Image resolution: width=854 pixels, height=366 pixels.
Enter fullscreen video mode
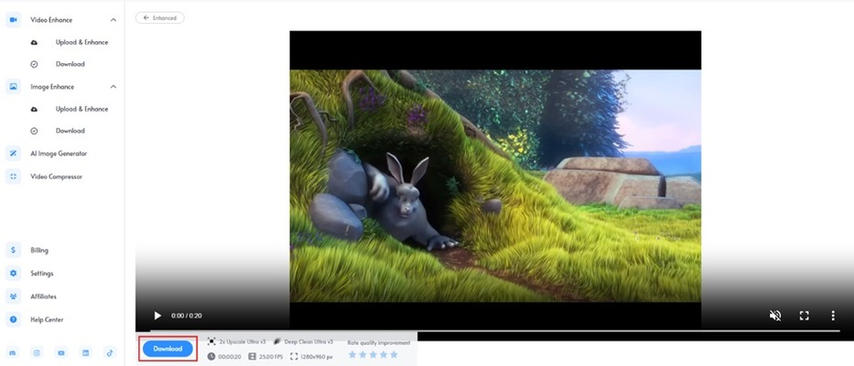pos(804,315)
